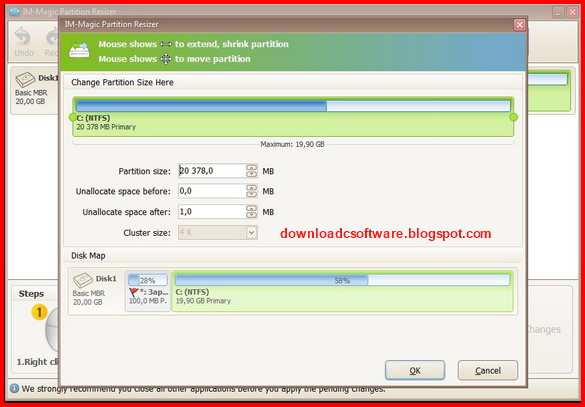Increase Partition size with up arrow

point(251,168)
